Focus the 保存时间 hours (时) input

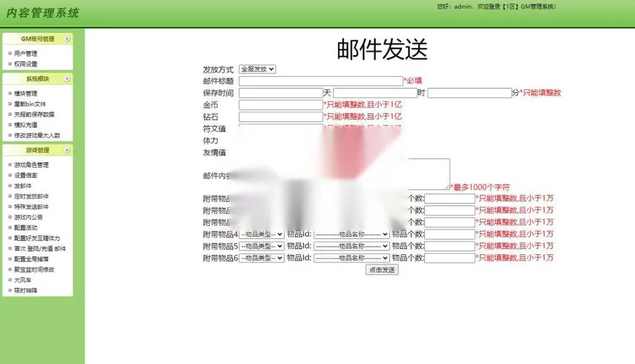(375, 93)
